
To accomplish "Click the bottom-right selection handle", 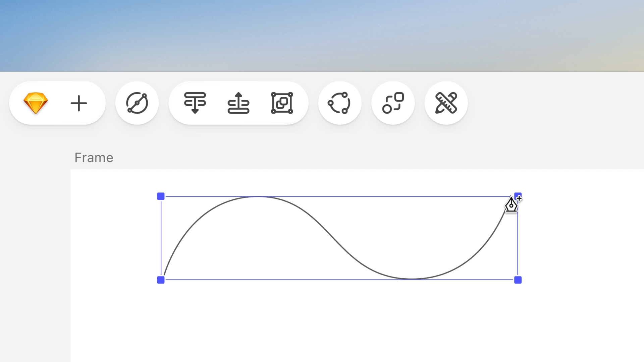I will coord(518,280).
